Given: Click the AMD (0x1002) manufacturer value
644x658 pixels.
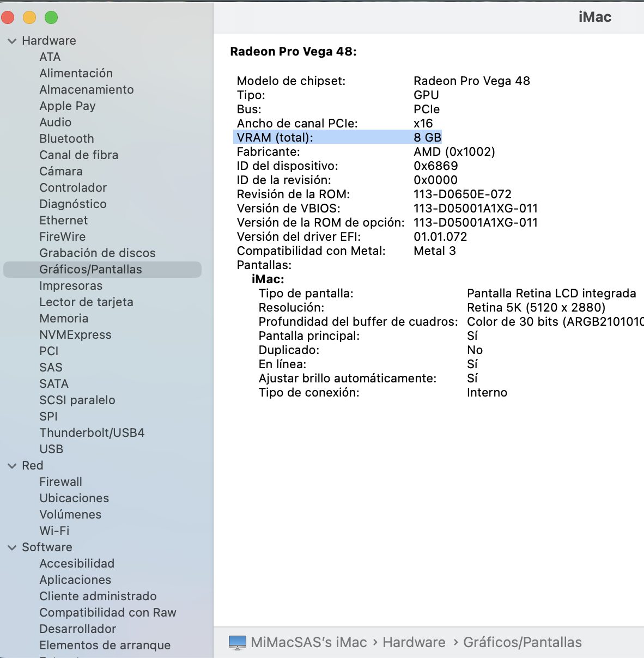Looking at the screenshot, I should [x=454, y=151].
